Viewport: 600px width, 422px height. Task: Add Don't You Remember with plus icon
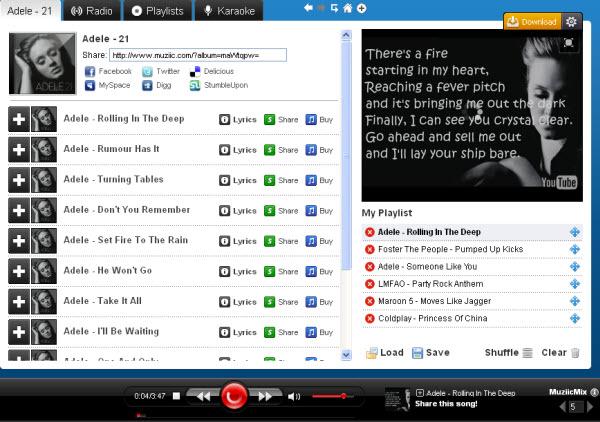click(x=19, y=210)
